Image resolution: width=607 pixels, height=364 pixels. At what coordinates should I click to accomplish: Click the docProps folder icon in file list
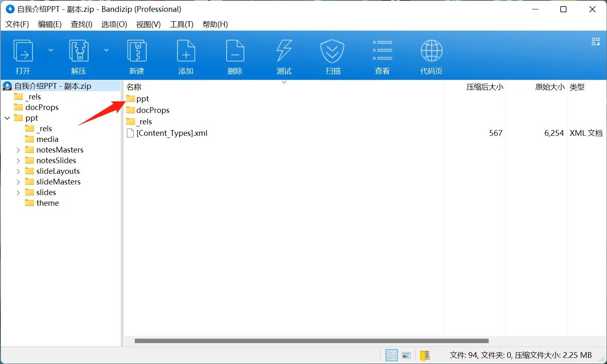pyautogui.click(x=131, y=110)
